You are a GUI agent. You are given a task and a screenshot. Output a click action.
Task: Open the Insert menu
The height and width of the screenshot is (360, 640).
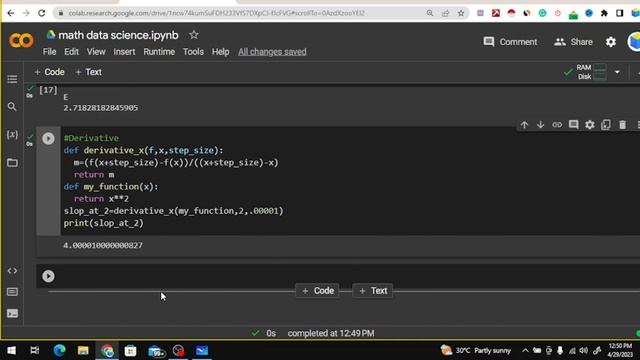(124, 52)
